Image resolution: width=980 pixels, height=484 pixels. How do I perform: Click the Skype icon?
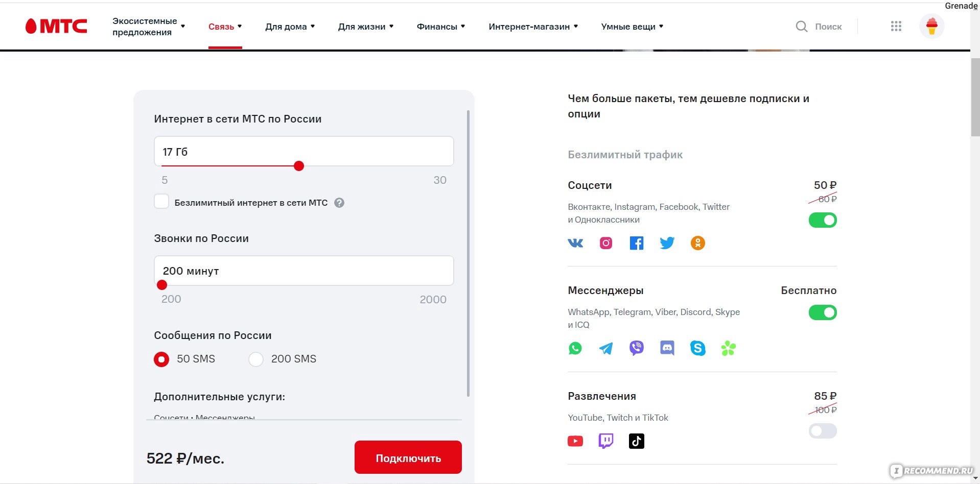(698, 348)
